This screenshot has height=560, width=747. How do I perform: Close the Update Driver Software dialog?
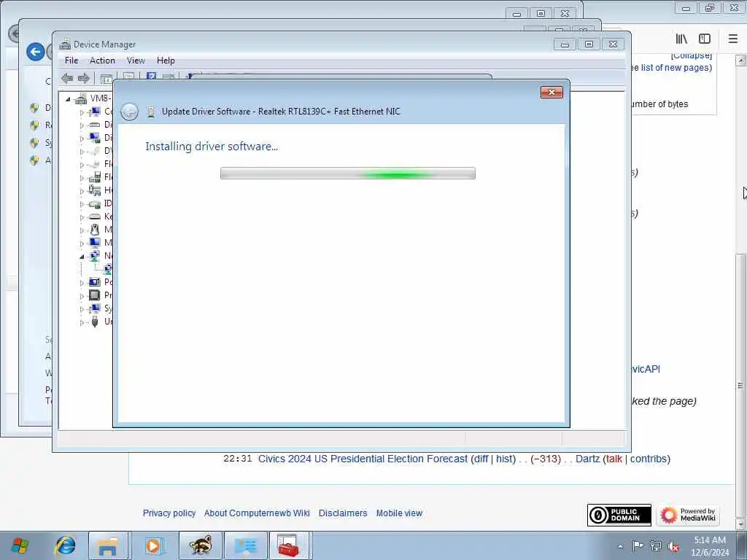point(551,92)
